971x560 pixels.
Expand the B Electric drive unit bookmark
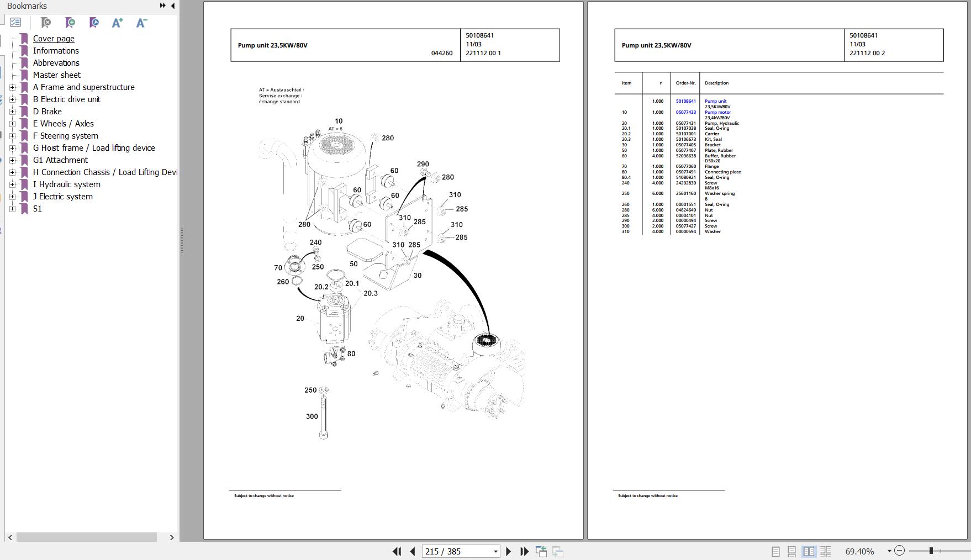click(12, 99)
